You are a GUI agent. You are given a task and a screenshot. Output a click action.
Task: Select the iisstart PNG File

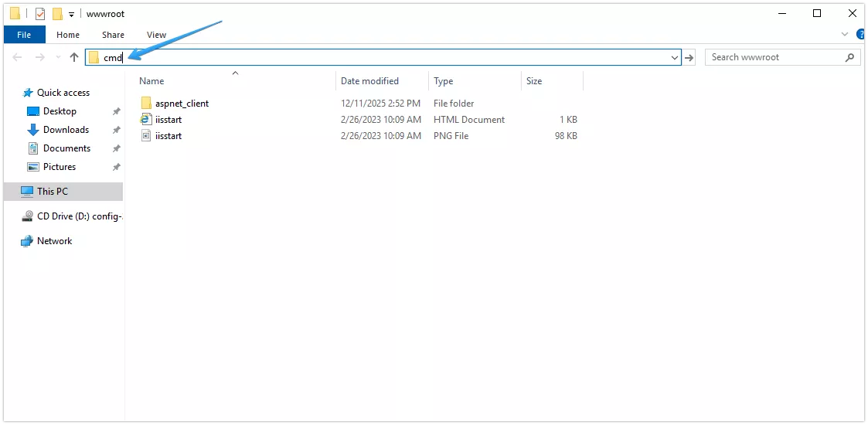click(x=168, y=135)
